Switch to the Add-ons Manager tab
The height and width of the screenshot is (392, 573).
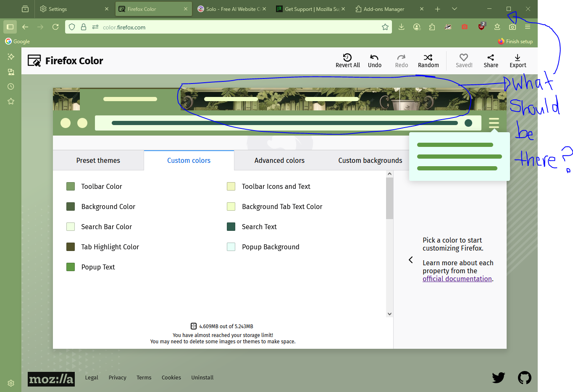tap(390, 9)
